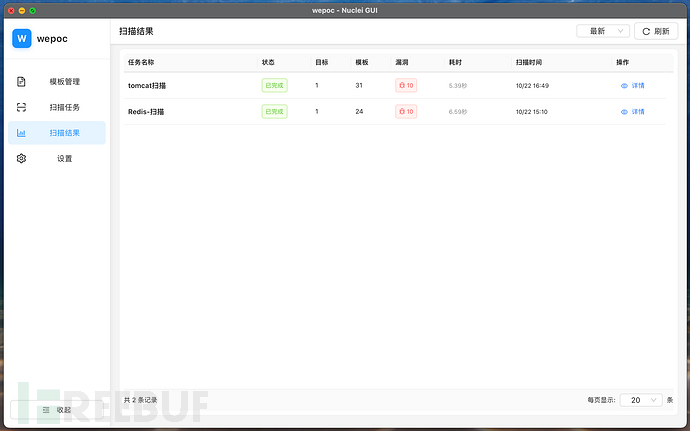Open 设置 in the sidebar
Screen dimensions: 690x431
(x=57, y=158)
